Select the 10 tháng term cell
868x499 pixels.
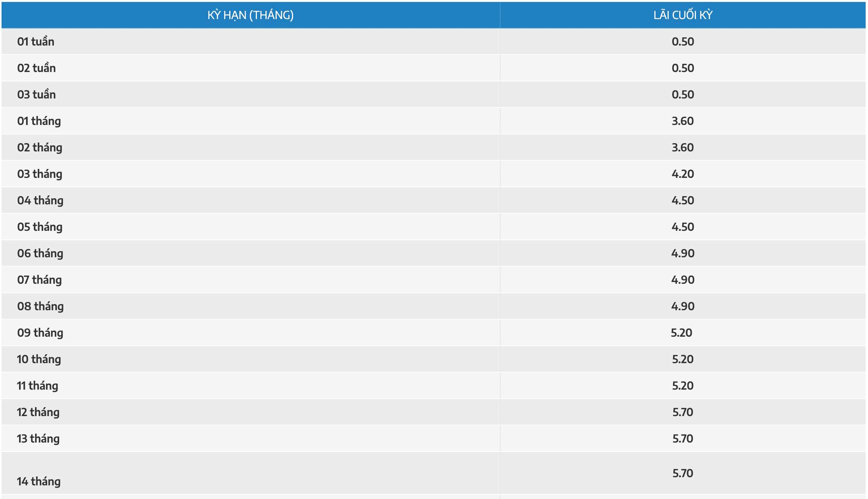[x=39, y=359]
